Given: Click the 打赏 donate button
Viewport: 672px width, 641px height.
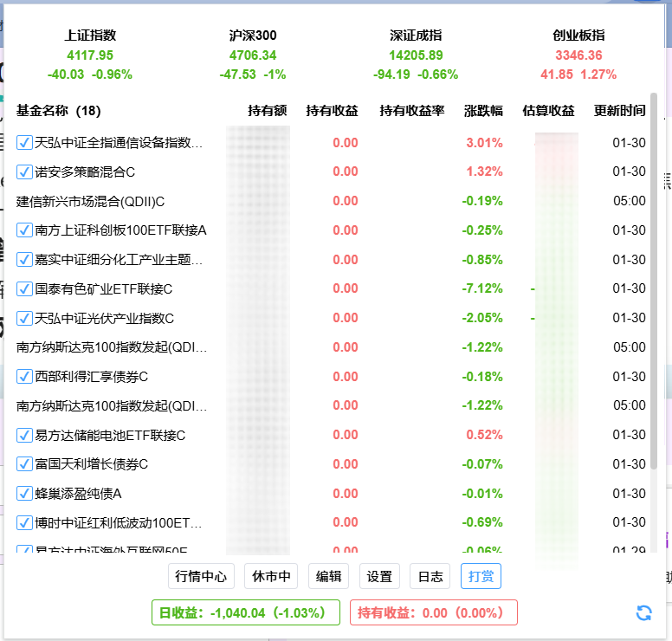Looking at the screenshot, I should 481,577.
